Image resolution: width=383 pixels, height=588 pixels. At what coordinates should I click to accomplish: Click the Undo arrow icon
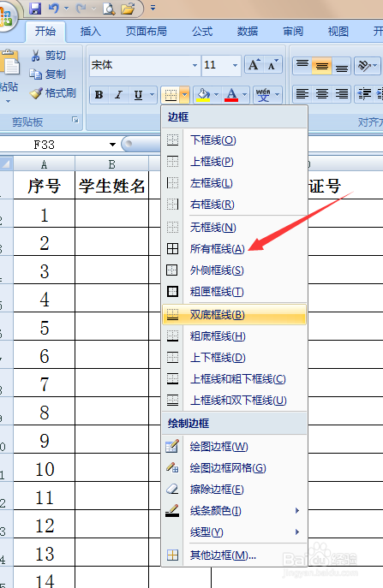pyautogui.click(x=54, y=8)
